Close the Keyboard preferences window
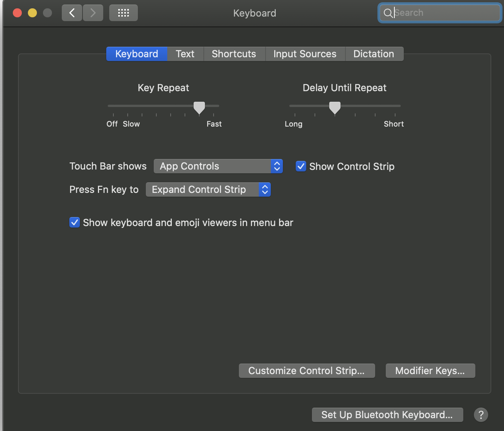 coord(17,13)
